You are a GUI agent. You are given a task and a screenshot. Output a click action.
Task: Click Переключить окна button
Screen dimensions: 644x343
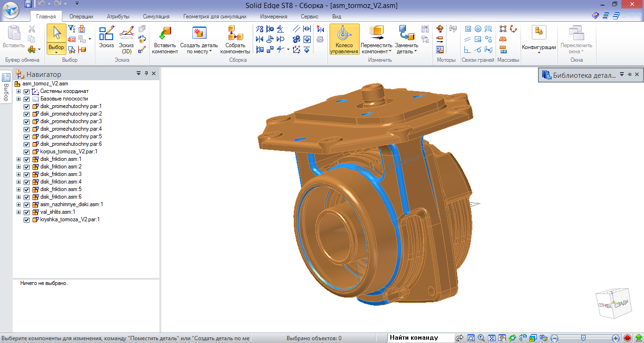[x=576, y=40]
